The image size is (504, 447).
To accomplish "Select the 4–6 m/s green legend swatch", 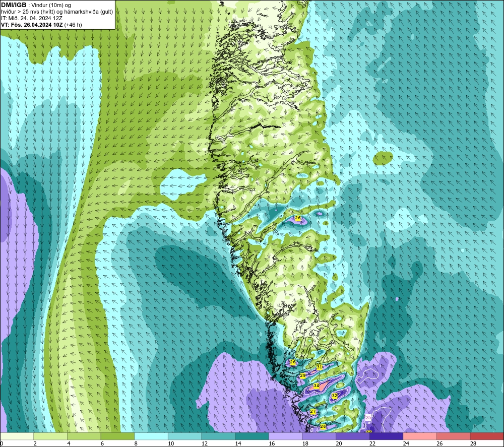I will coord(84,436).
